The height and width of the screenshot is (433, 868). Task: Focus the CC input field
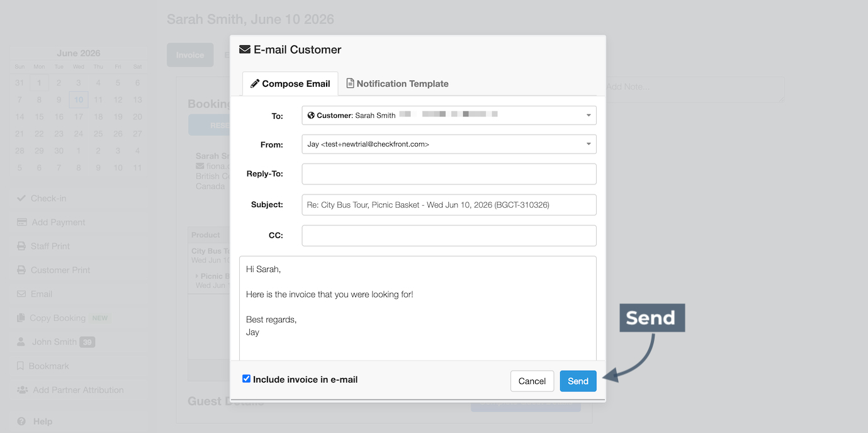point(449,235)
